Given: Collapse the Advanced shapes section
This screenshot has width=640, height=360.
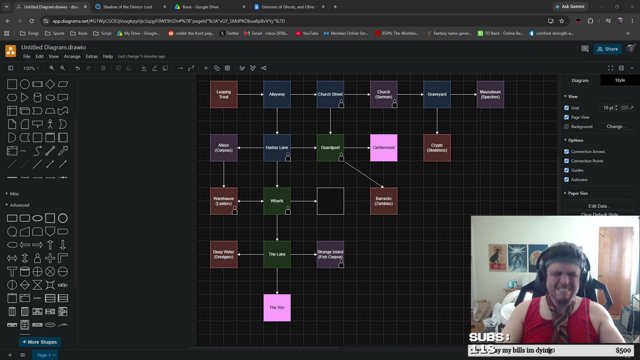Looking at the screenshot, I should click(17, 205).
